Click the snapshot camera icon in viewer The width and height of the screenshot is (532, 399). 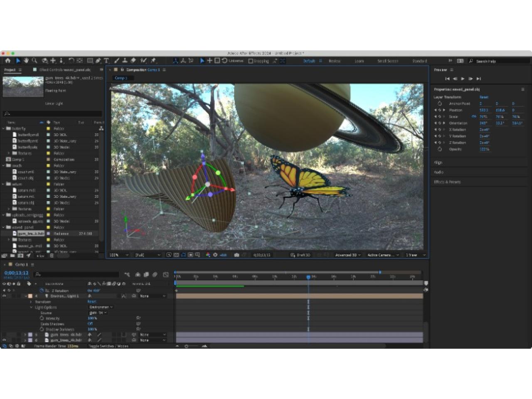(x=236, y=255)
